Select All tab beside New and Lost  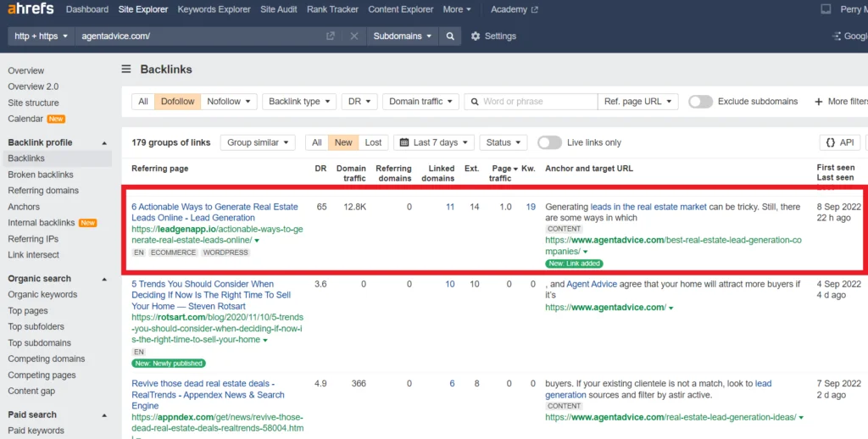[317, 142]
